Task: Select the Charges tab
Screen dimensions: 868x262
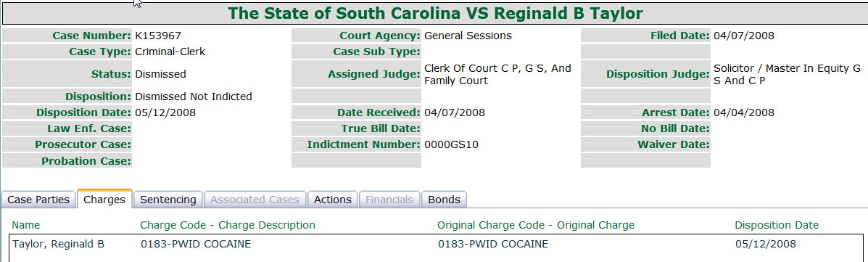Action: point(104,200)
